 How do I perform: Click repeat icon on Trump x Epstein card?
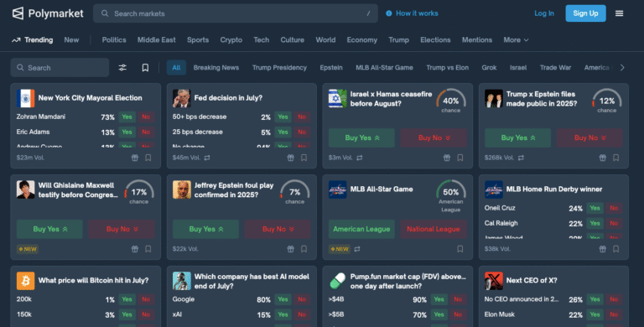(x=521, y=158)
